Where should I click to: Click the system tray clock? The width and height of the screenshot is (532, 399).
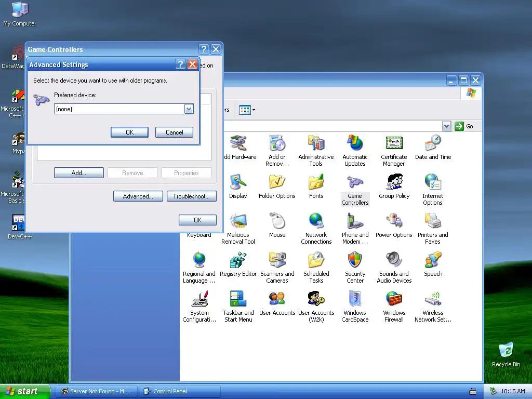pos(513,391)
